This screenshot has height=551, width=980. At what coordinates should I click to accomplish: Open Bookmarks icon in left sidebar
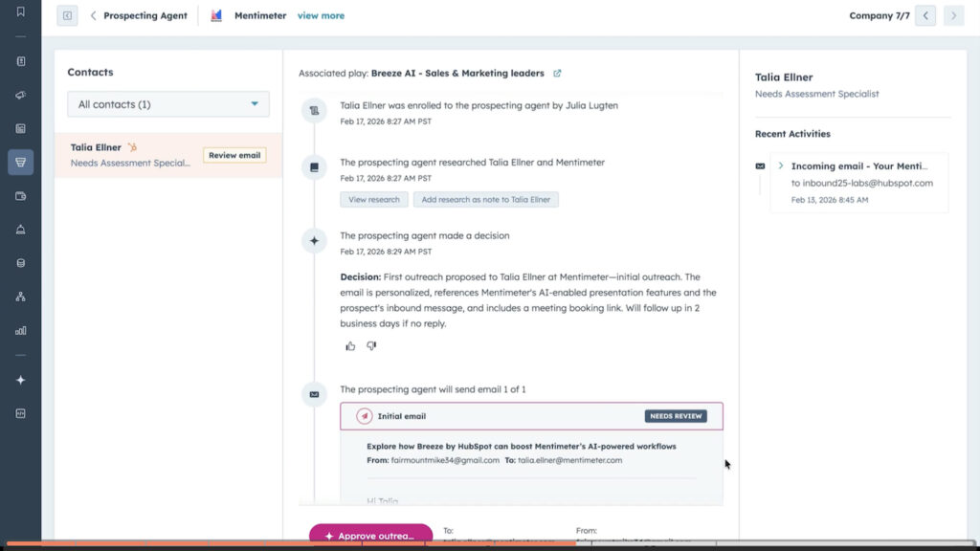pyautogui.click(x=21, y=11)
